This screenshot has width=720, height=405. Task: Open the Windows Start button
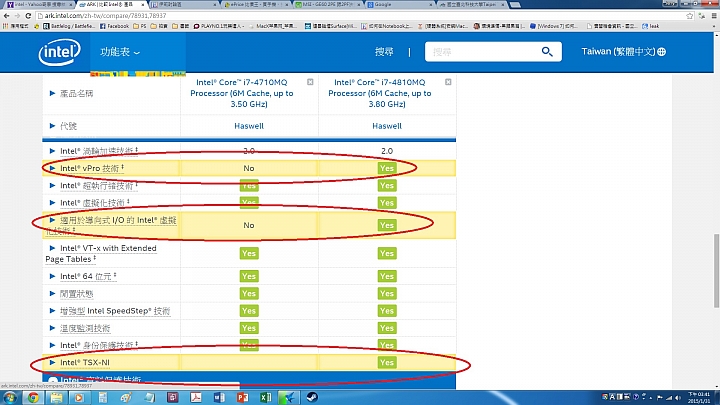point(9,397)
